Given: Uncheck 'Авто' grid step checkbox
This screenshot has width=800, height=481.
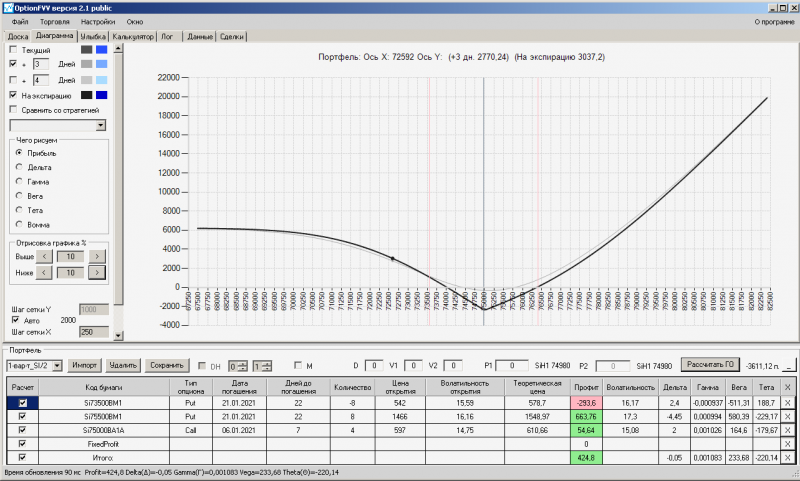Looking at the screenshot, I should [13, 320].
